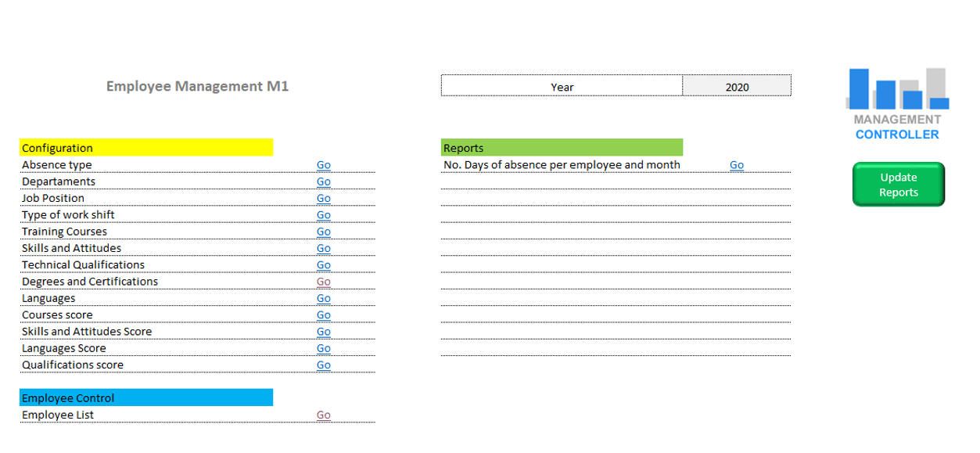The height and width of the screenshot is (453, 980).
Task: Open Languages Score Go link
Action: pyautogui.click(x=323, y=349)
